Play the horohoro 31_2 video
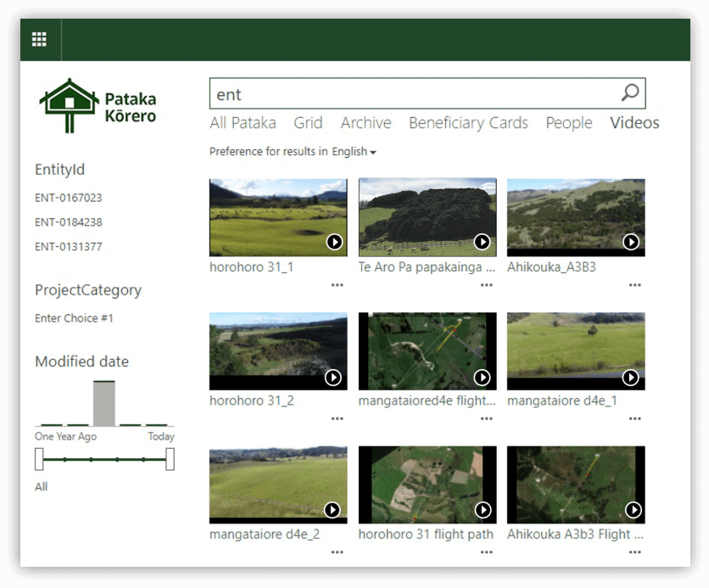 pos(333,378)
